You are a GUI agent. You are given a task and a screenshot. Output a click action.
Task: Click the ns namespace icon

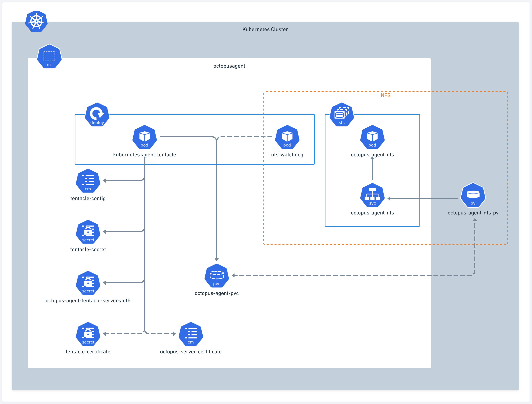coord(49,57)
